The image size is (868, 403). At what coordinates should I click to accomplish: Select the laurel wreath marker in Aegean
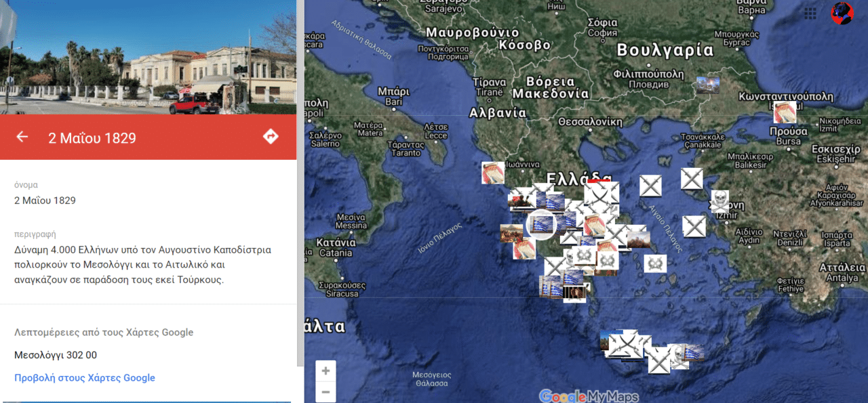click(655, 263)
